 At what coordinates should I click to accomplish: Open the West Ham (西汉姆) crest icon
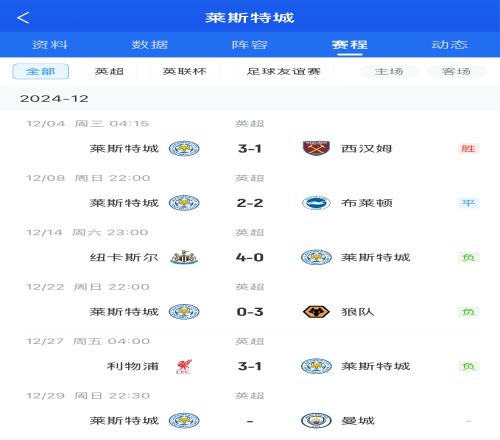tap(316, 148)
